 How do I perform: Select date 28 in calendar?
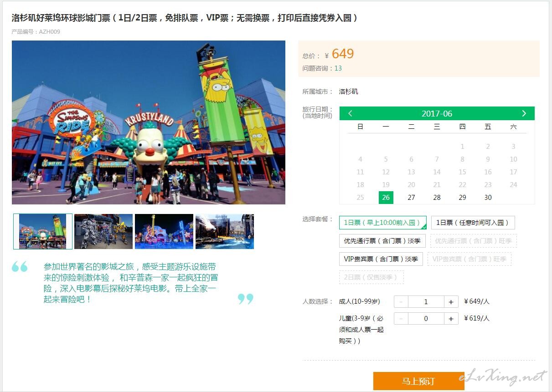pos(437,197)
